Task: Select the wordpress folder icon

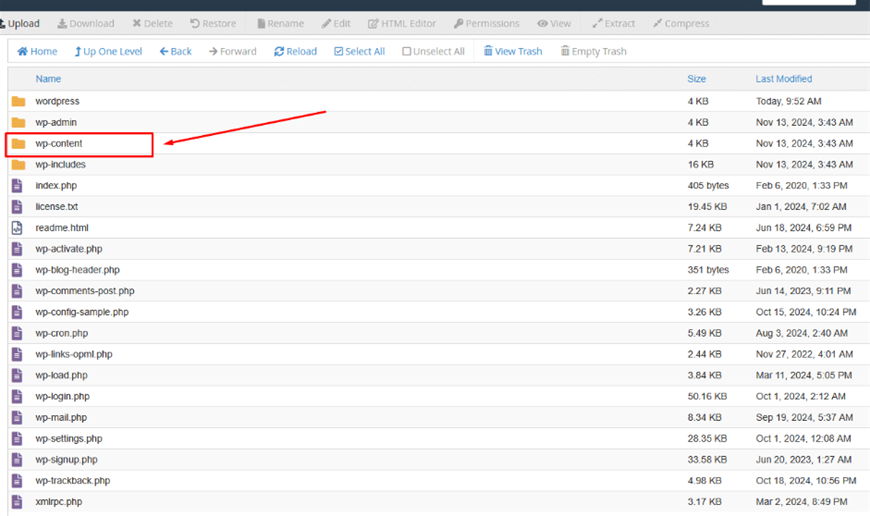Action: click(18, 101)
